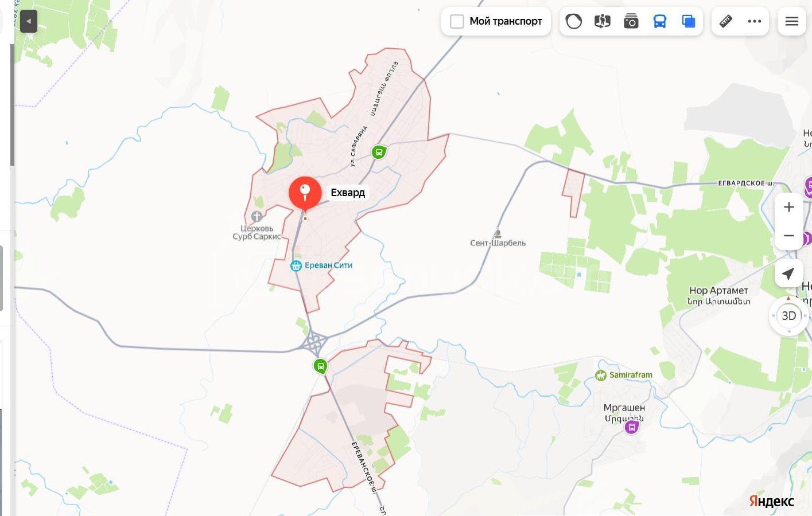Toggle public transport bus layer
Viewport: 812px width, 516px height.
pos(660,22)
